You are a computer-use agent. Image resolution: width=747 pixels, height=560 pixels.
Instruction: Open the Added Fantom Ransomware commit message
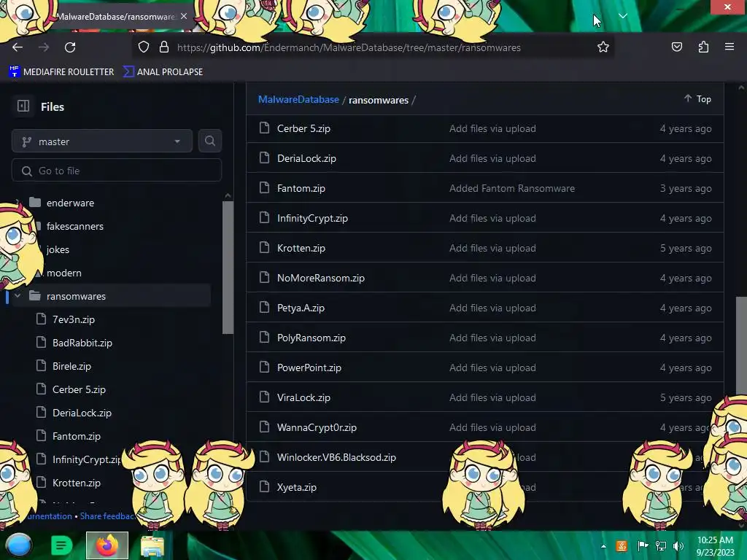511,188
